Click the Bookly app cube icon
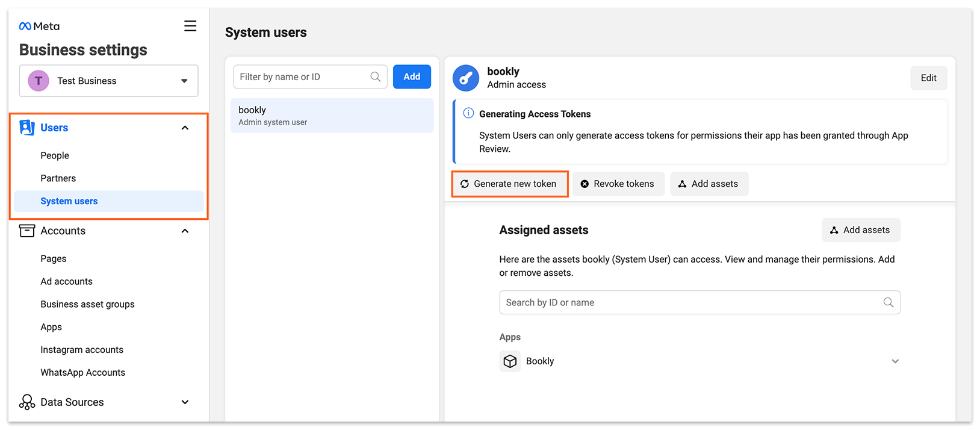 coord(510,361)
